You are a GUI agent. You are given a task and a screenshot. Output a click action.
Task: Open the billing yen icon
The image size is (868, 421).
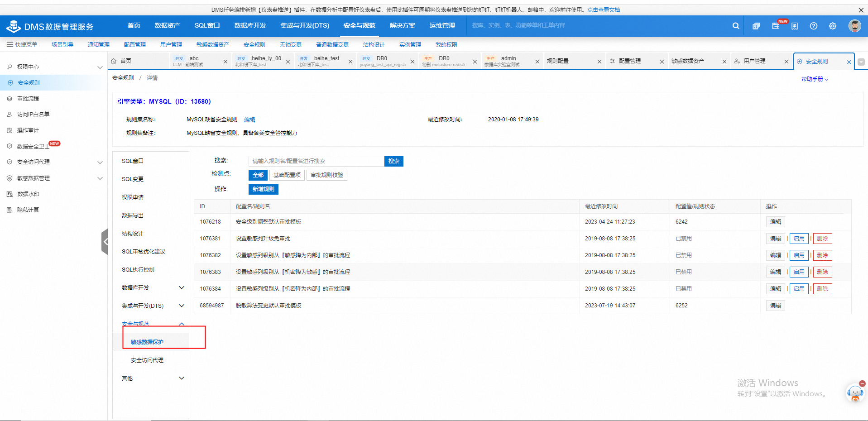click(795, 26)
